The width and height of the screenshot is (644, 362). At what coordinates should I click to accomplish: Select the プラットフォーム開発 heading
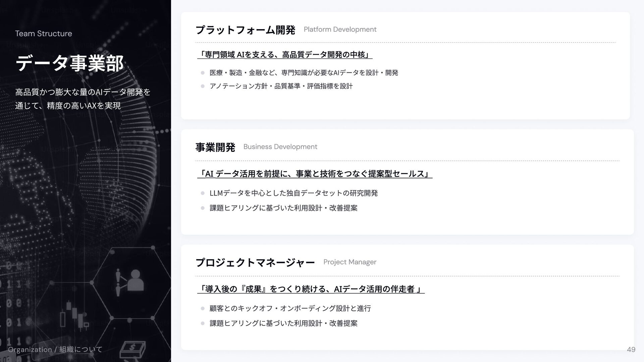(x=245, y=30)
